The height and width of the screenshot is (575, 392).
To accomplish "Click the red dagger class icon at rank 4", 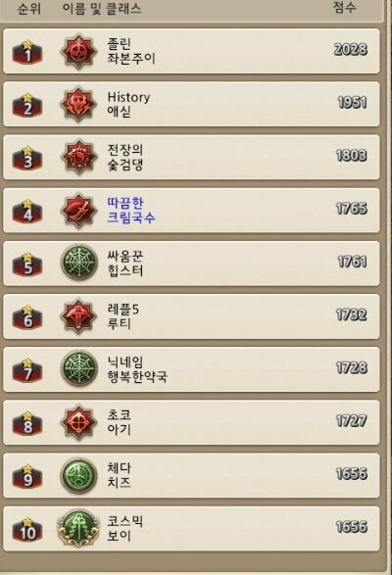I will coord(78,211).
